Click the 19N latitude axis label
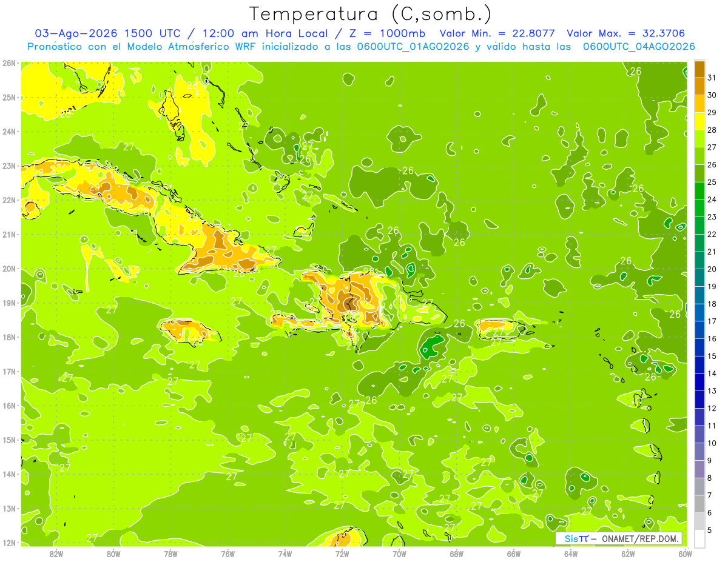 tap(8, 303)
